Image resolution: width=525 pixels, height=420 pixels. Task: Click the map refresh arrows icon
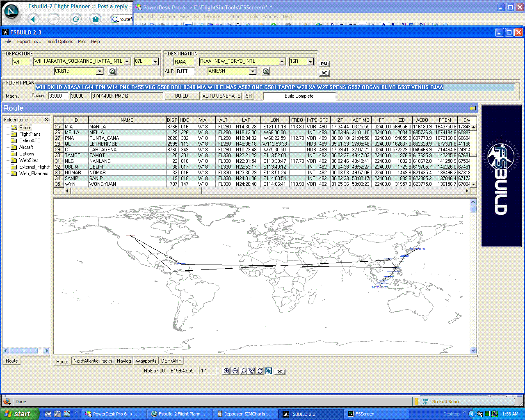coord(260,371)
